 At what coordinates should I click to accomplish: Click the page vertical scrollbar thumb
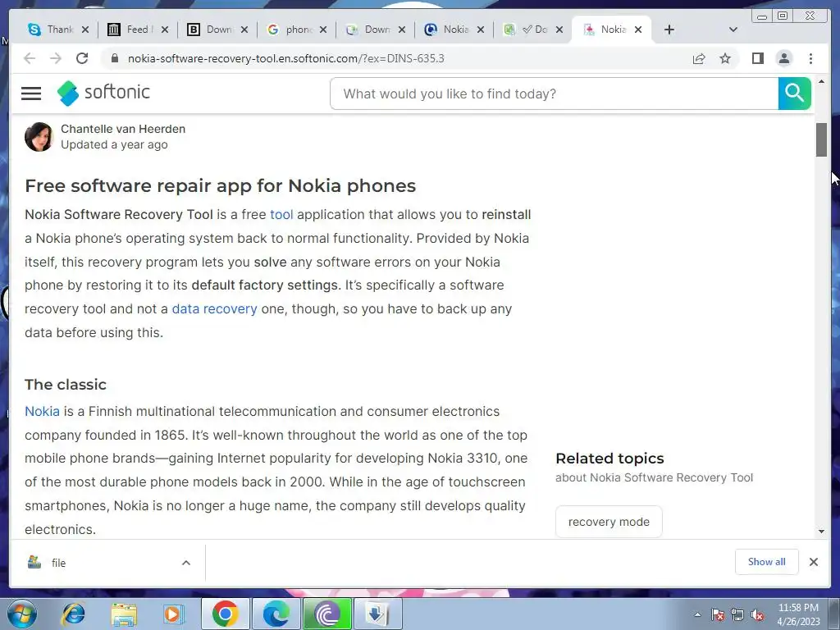[x=821, y=139]
